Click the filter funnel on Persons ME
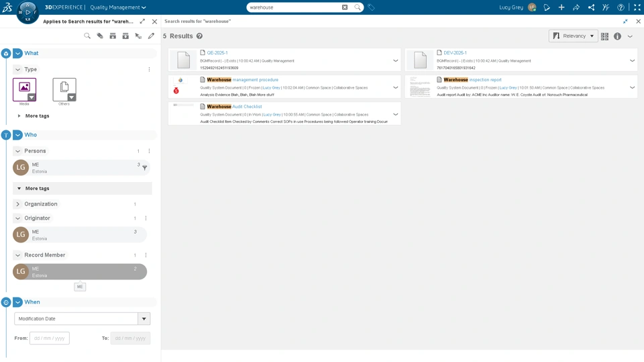644x362 pixels. point(145,168)
